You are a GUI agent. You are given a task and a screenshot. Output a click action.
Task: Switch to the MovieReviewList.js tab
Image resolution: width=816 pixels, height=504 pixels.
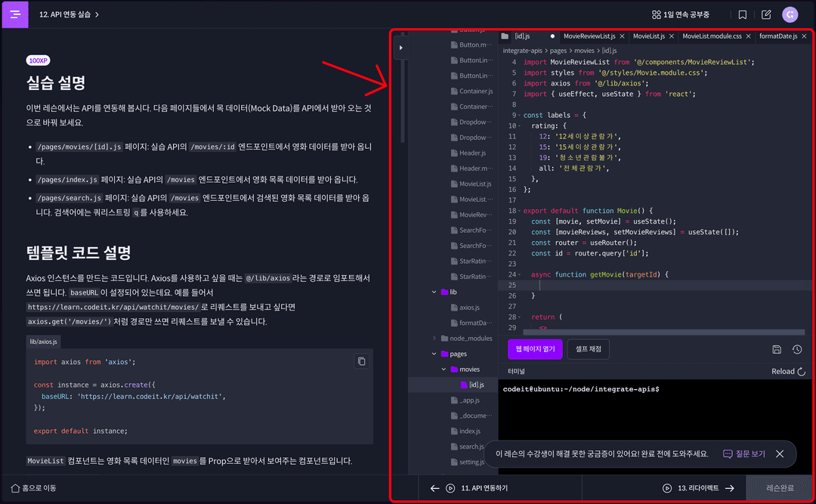point(589,36)
